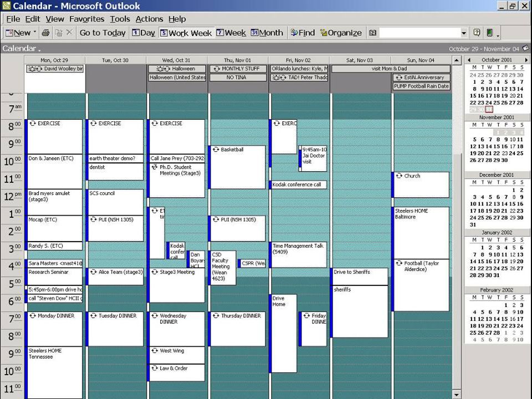Open the Favorites menu
This screenshot has width=532, height=399.
tap(86, 19)
